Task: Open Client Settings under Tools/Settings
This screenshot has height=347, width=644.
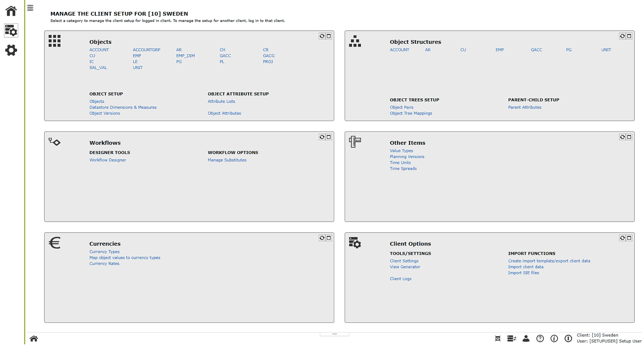Action: pyautogui.click(x=404, y=261)
